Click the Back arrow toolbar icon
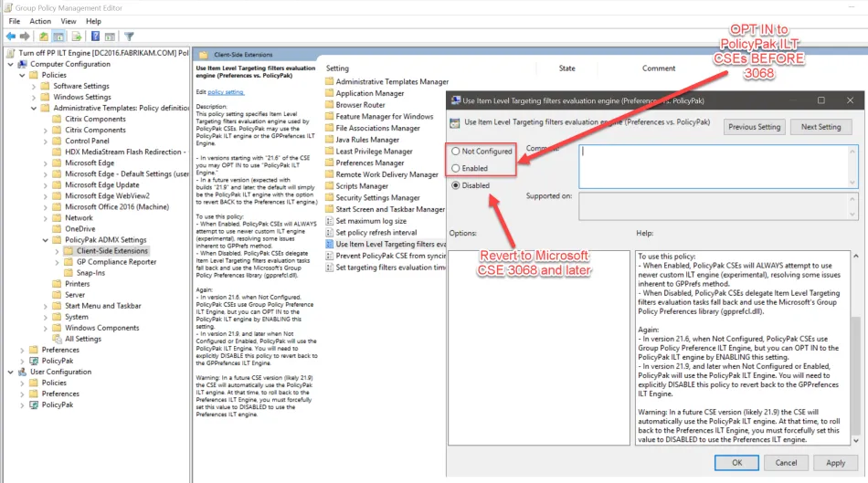This screenshot has width=868, height=483. 9,37
